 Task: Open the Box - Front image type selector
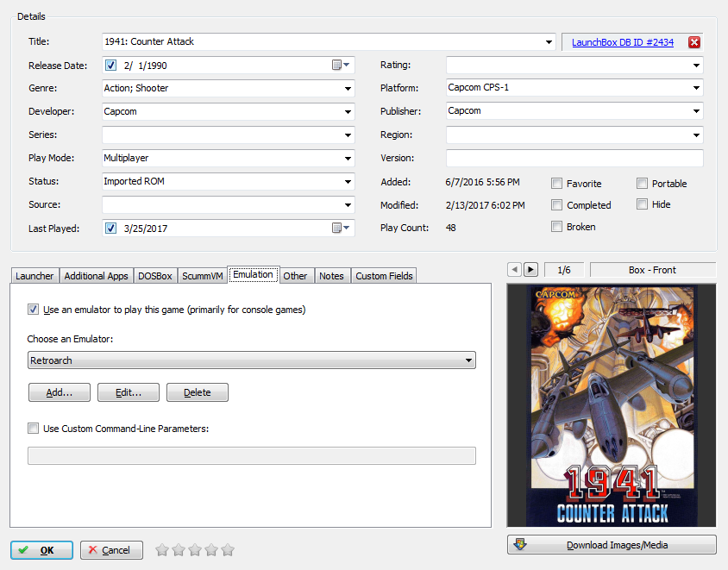coord(652,270)
